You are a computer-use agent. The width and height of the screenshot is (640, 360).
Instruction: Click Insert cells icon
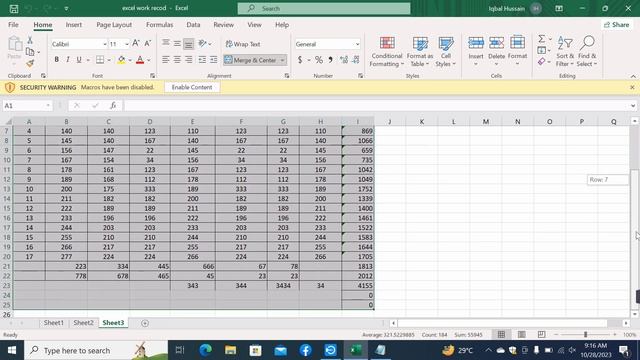click(x=476, y=43)
